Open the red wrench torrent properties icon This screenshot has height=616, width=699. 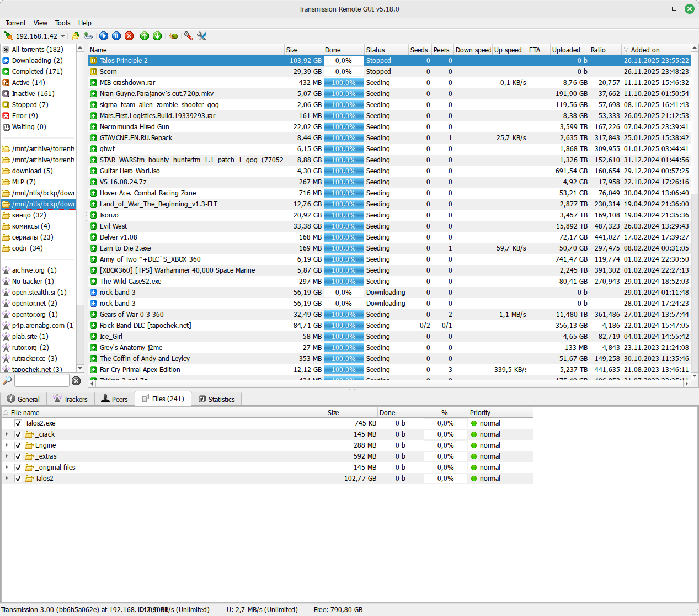pos(188,36)
